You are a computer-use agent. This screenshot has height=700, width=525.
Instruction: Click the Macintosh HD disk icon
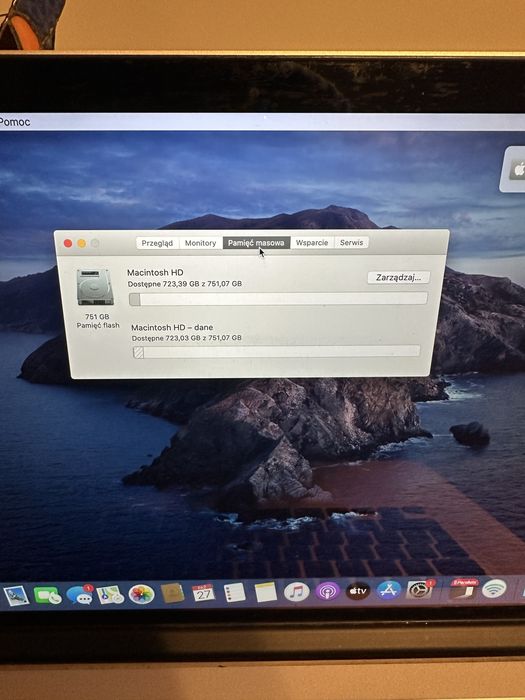pos(95,287)
